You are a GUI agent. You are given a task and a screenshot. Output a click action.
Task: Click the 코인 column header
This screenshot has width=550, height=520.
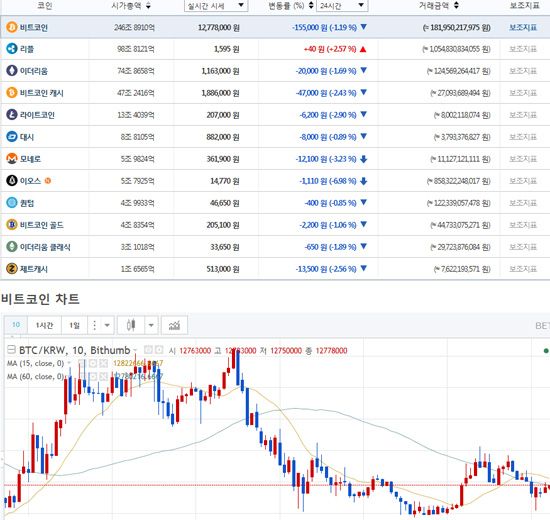tap(45, 5)
